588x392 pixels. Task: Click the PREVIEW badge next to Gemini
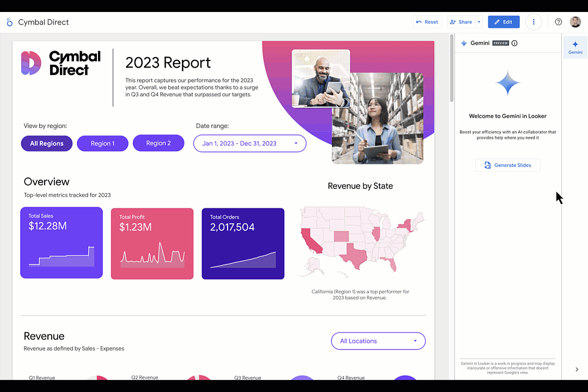click(501, 43)
